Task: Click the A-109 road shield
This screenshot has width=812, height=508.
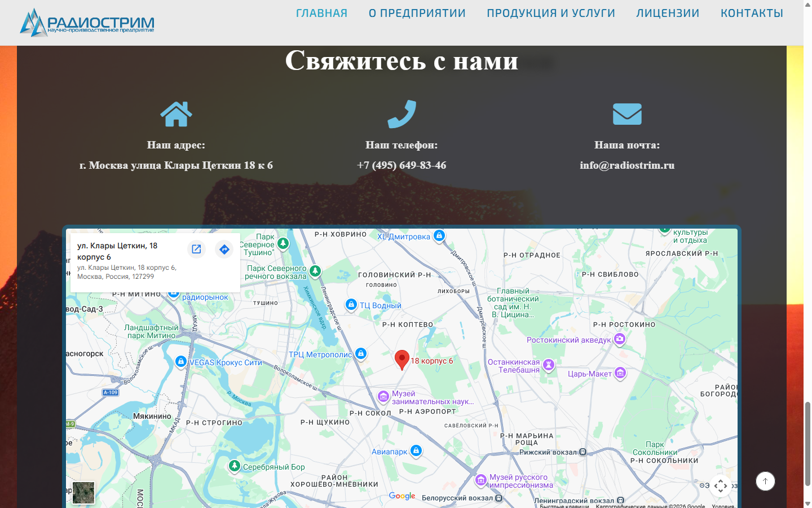Action: click(x=111, y=392)
